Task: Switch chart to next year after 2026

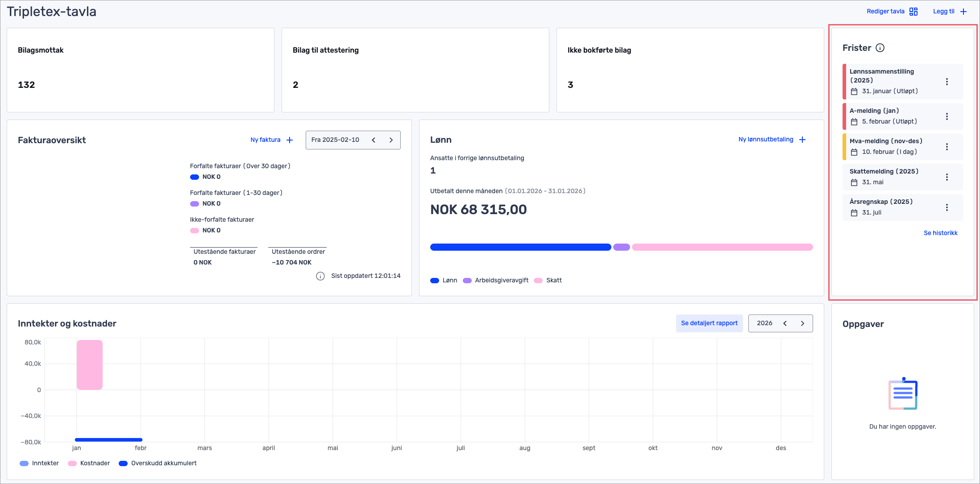Action: click(802, 323)
